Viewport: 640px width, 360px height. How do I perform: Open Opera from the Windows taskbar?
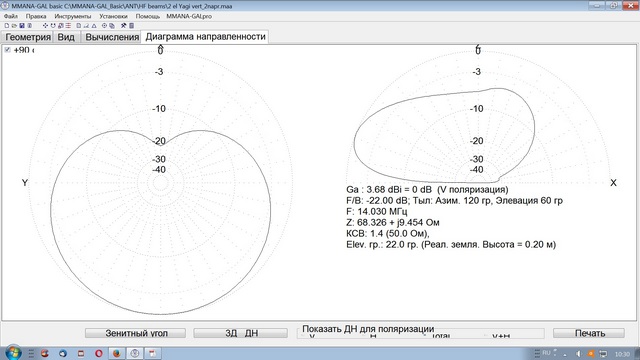pos(98,353)
